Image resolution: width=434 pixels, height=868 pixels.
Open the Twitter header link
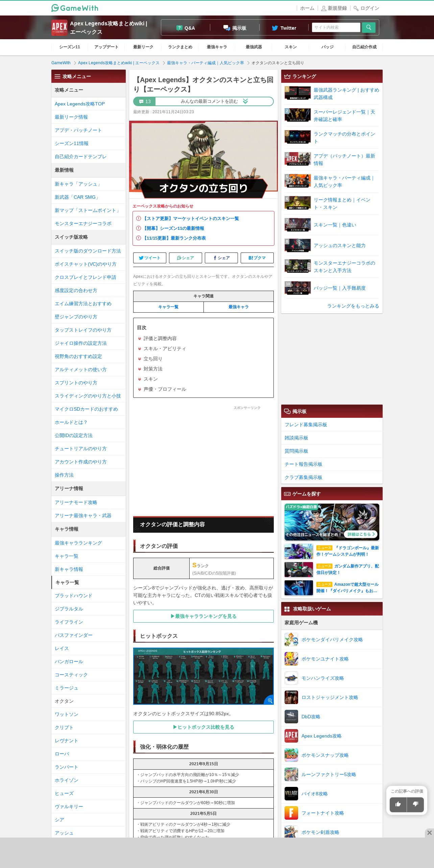click(x=284, y=28)
